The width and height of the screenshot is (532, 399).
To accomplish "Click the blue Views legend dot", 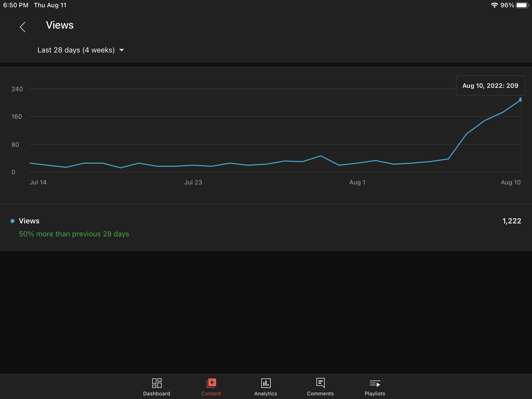I will point(12,221).
